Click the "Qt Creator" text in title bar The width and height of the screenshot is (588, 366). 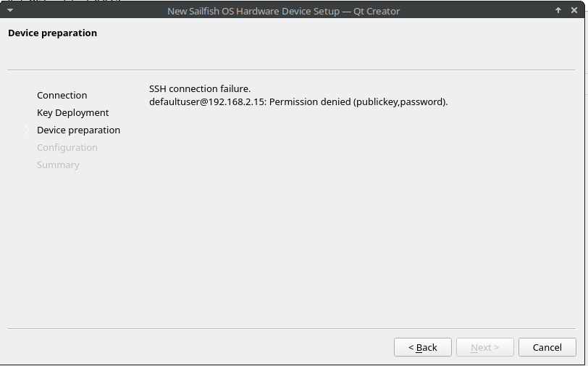click(377, 11)
